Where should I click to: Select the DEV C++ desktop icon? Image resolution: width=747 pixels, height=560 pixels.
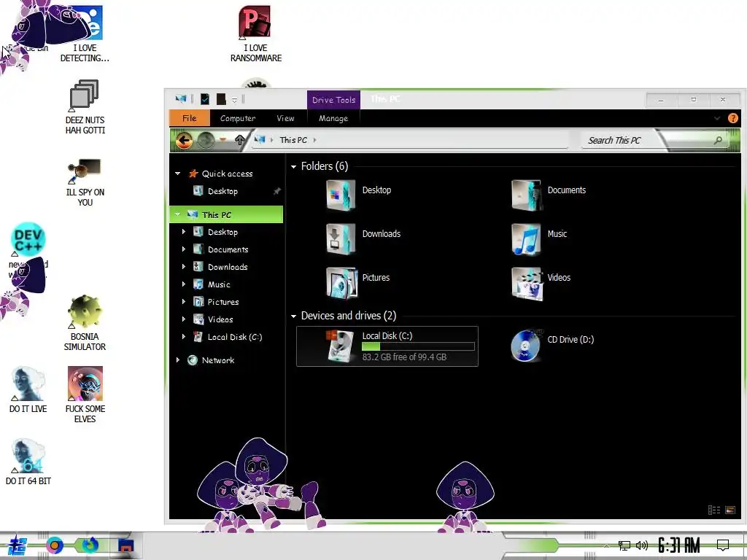coord(28,239)
